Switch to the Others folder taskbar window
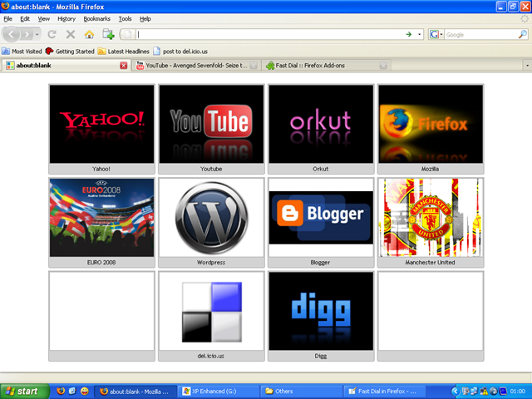Viewport: 532px width, 399px height. (x=302, y=392)
